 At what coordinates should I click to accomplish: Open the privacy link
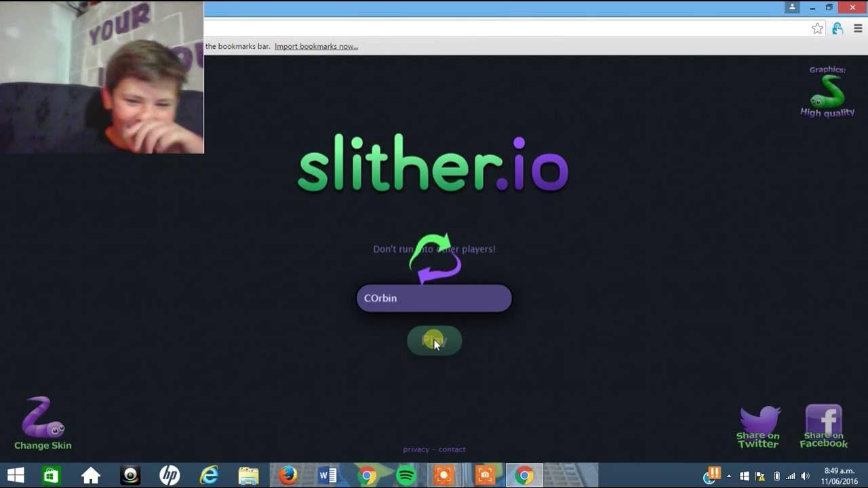(x=416, y=449)
